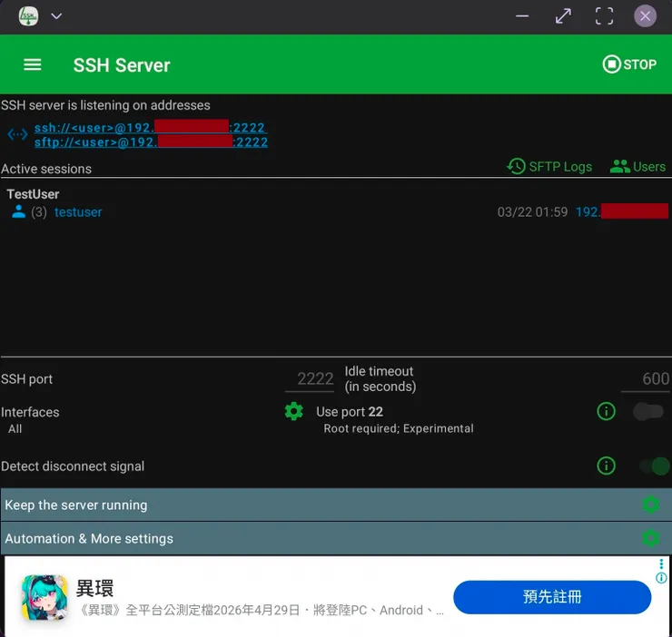Open the sftp:// address link

pyautogui.click(x=151, y=142)
